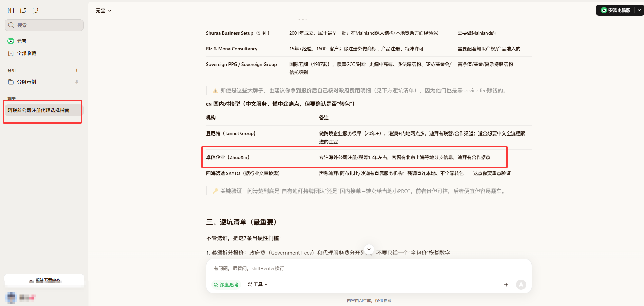Viewport: 644px width, 306px height.
Task: Open the 元宝 item in sidebar
Action: click(44, 41)
